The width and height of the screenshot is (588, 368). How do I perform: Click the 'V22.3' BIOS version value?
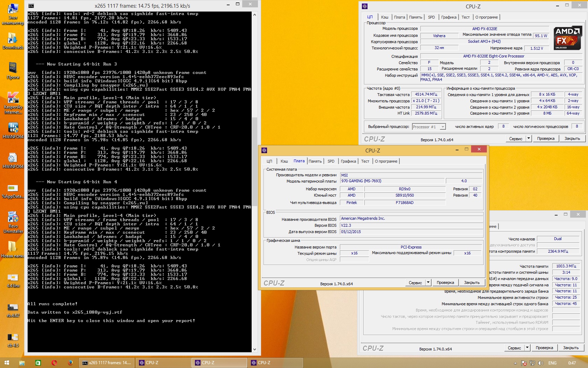coord(411,225)
